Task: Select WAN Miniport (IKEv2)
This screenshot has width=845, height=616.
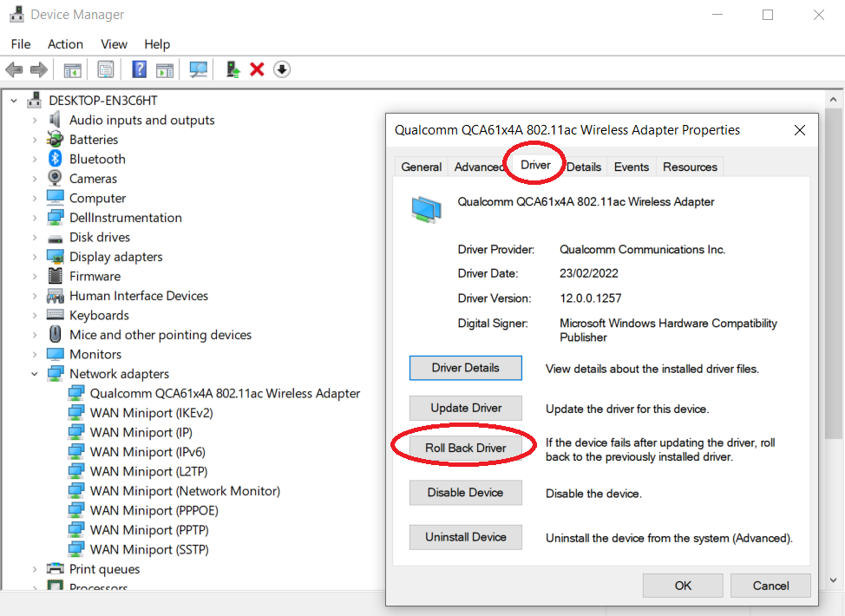Action: click(152, 413)
